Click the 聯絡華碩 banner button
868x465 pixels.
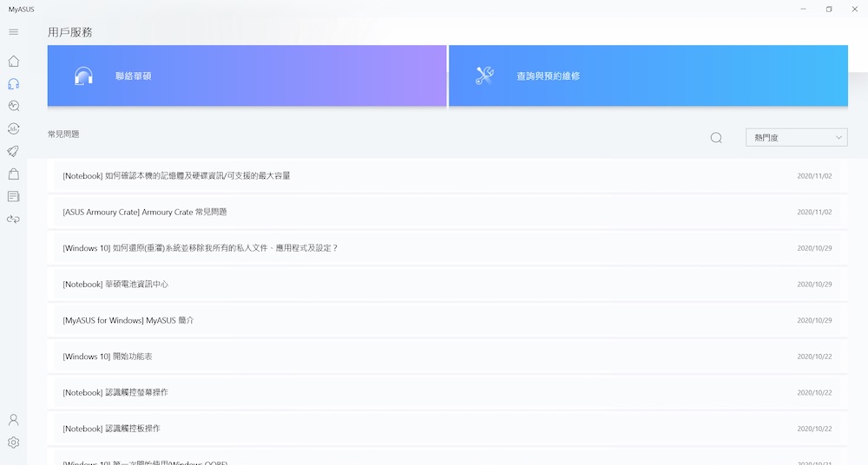[x=247, y=76]
